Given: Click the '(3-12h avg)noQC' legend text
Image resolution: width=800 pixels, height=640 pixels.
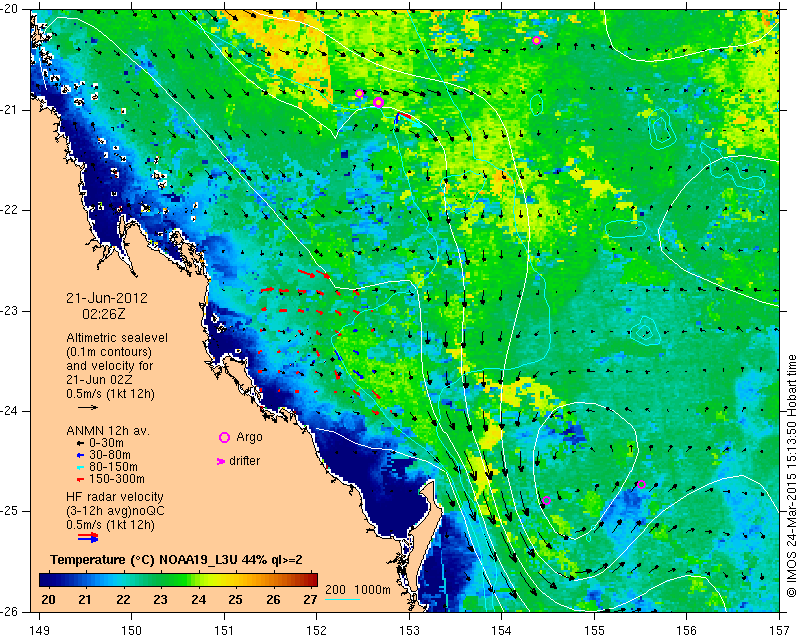Looking at the screenshot, I should 115,510.
